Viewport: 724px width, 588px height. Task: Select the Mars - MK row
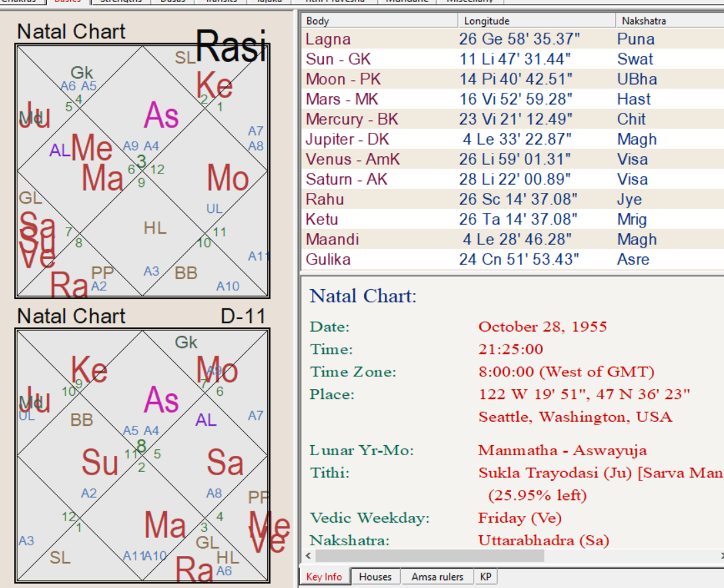(x=512, y=99)
